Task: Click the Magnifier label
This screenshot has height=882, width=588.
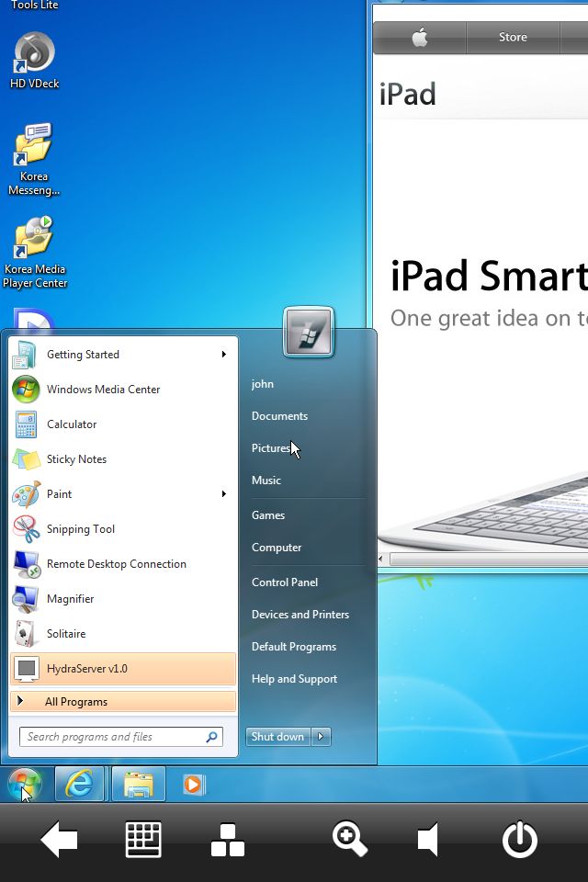Action: [x=70, y=598]
